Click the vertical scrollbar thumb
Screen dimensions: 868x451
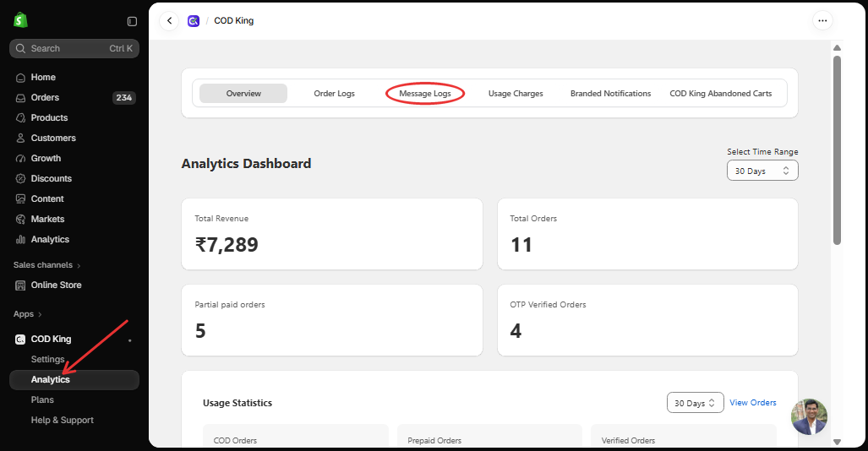[x=837, y=149]
